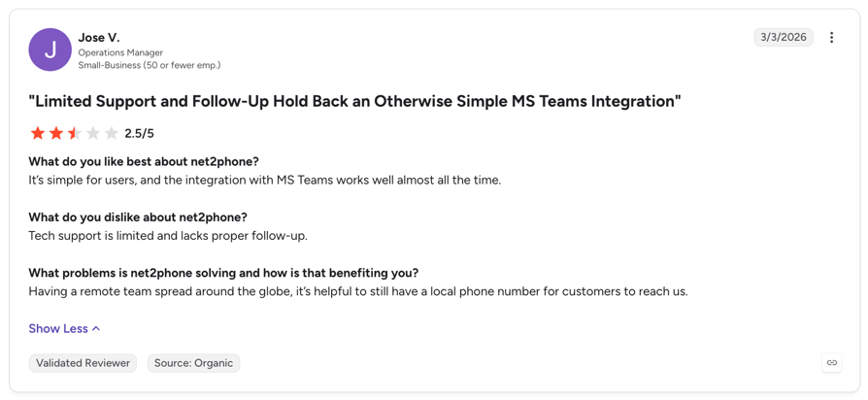Click the Small-Business company size label
This screenshot has height=400, width=868.
coord(150,65)
